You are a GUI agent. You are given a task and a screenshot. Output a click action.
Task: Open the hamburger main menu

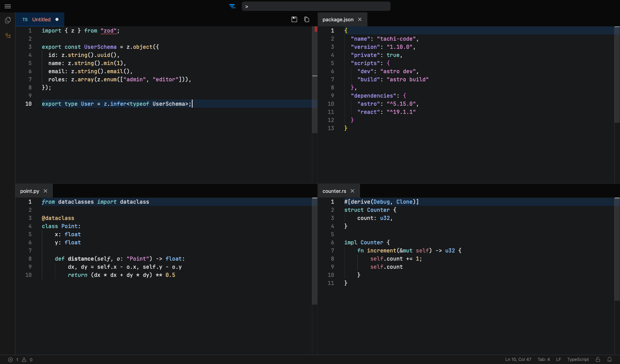(8, 6)
